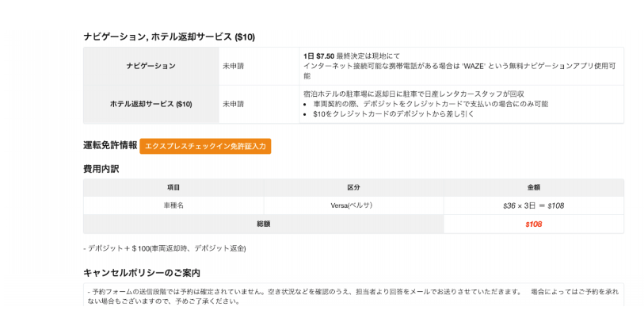Click the 運転免許情報 heading text
The width and height of the screenshot is (644, 326).
click(x=110, y=145)
